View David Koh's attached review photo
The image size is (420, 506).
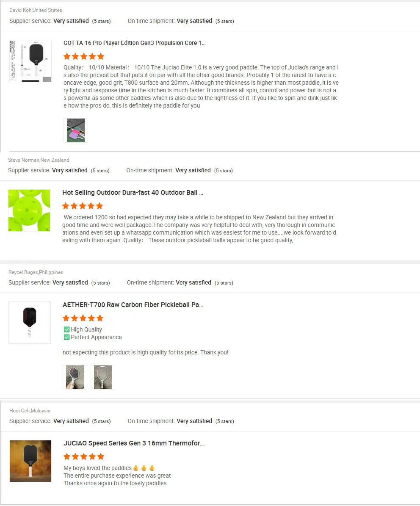(x=76, y=130)
